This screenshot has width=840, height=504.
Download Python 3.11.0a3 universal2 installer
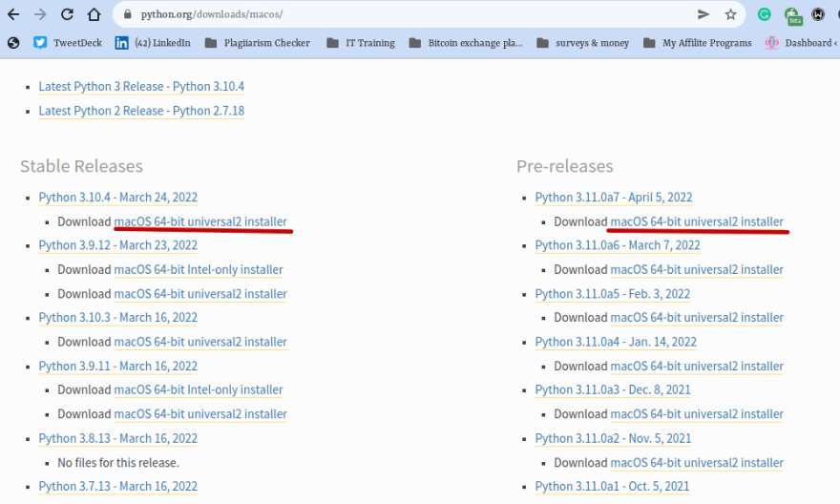tap(697, 414)
